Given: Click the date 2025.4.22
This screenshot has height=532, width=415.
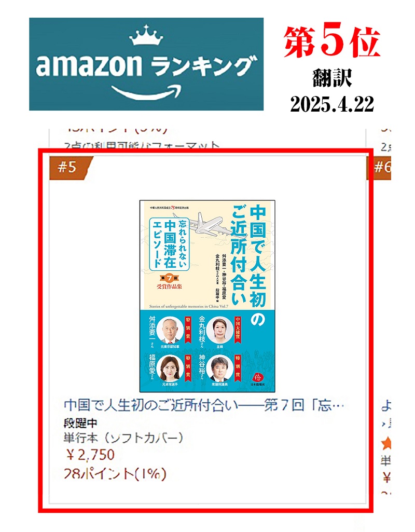Looking at the screenshot, I should 332,104.
